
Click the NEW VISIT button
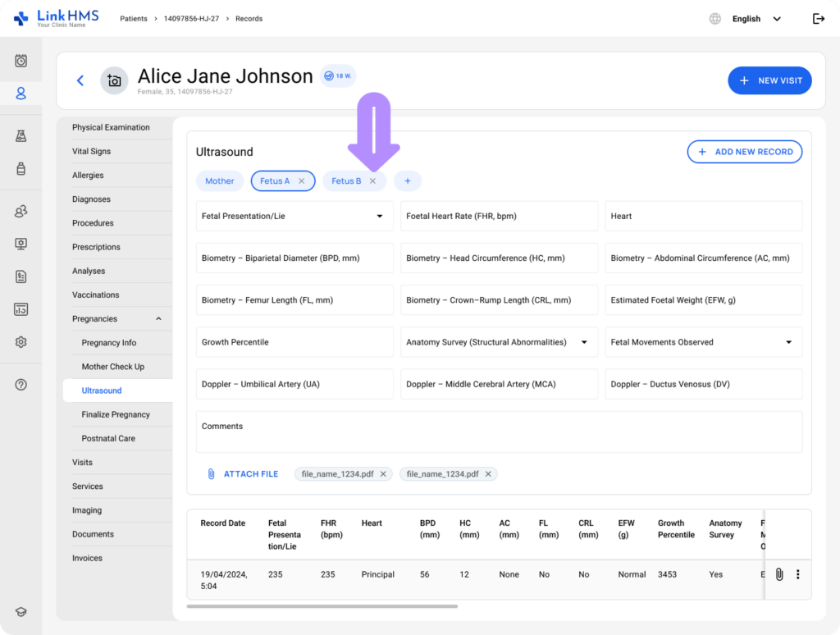(769, 80)
